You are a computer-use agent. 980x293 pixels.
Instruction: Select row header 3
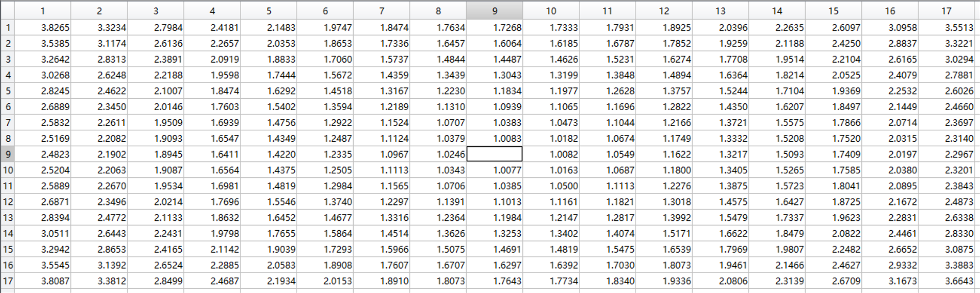7,59
